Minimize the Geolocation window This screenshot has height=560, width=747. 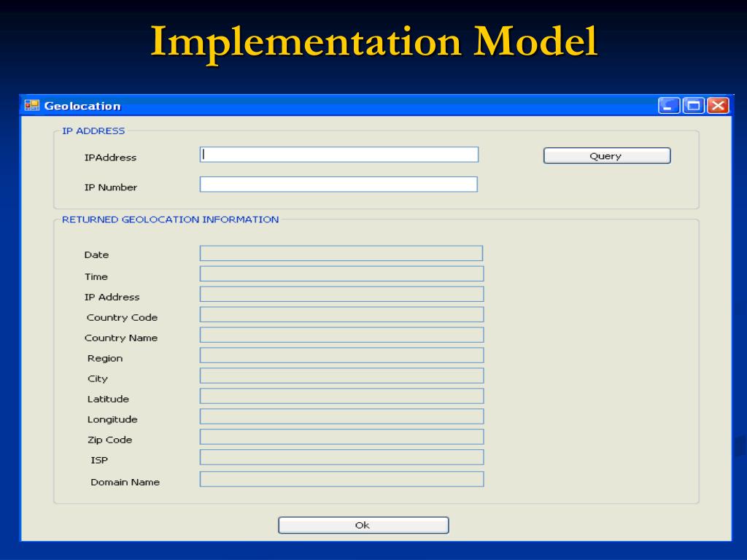(x=669, y=105)
